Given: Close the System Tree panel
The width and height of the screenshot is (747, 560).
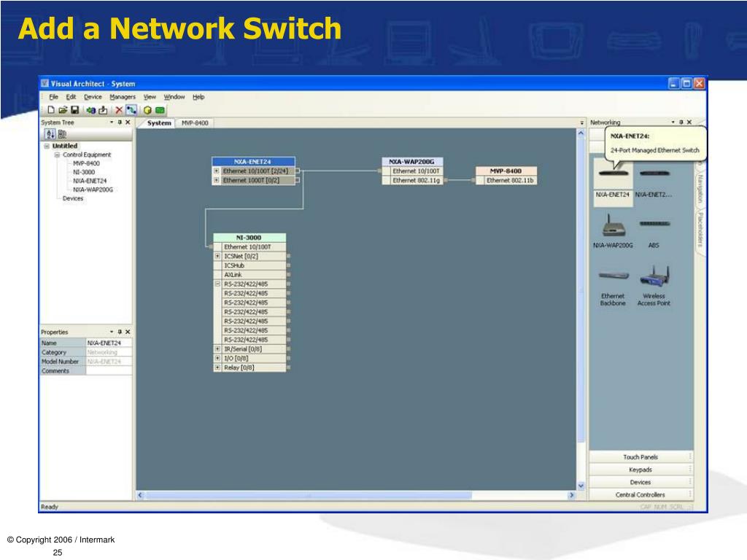Looking at the screenshot, I should pos(128,122).
